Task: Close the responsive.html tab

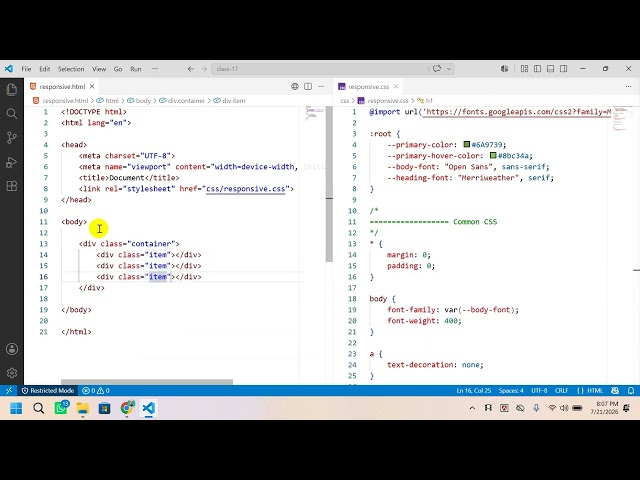Action: click(x=92, y=87)
